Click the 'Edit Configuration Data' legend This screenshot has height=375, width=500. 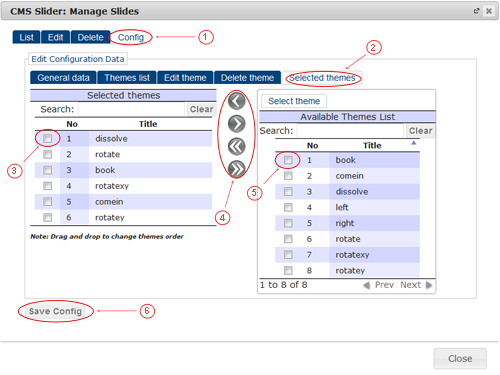(78, 59)
